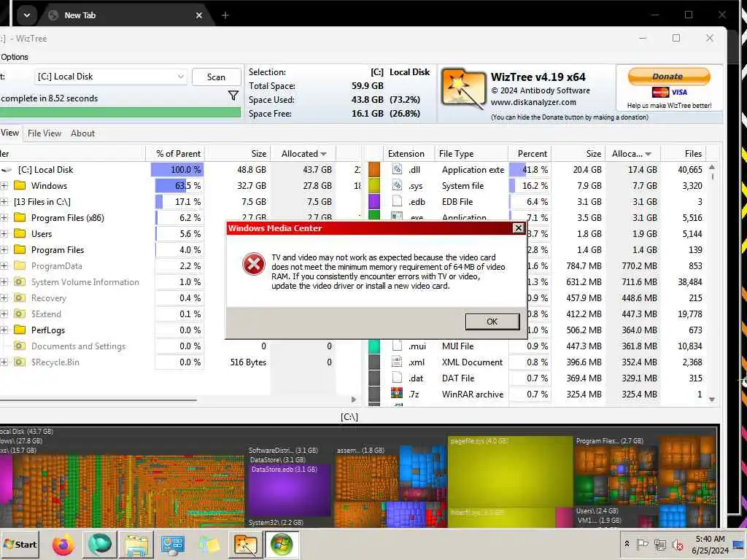This screenshot has height=560, width=747.
Task: Click the red error icon in the dialog
Action: click(254, 264)
